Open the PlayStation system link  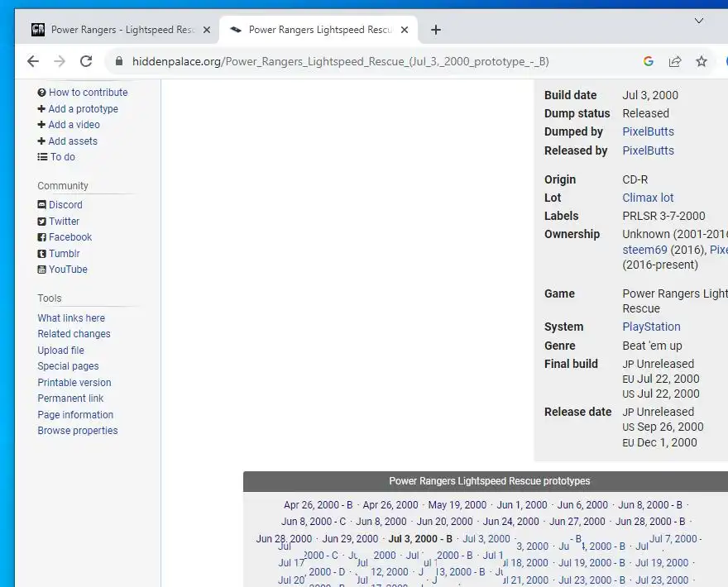pos(651,327)
